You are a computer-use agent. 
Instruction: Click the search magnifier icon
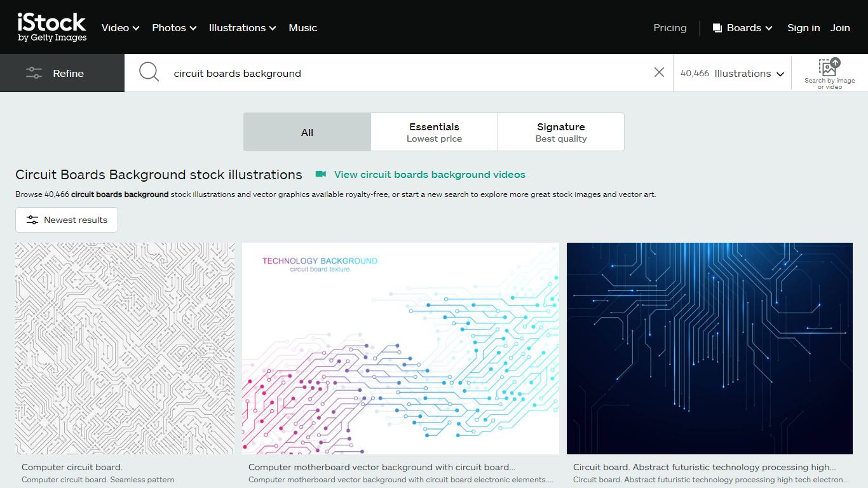pos(149,72)
